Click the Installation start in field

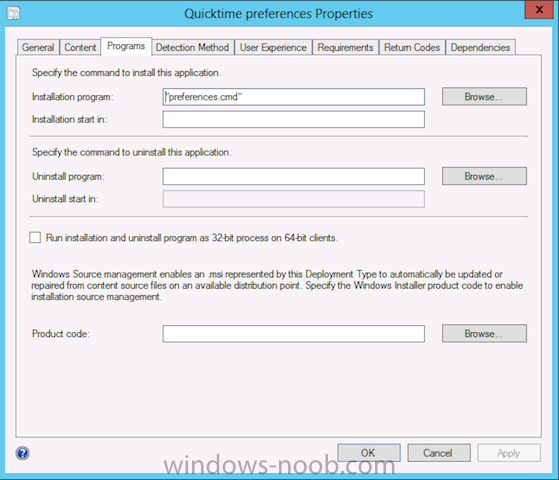coord(293,119)
